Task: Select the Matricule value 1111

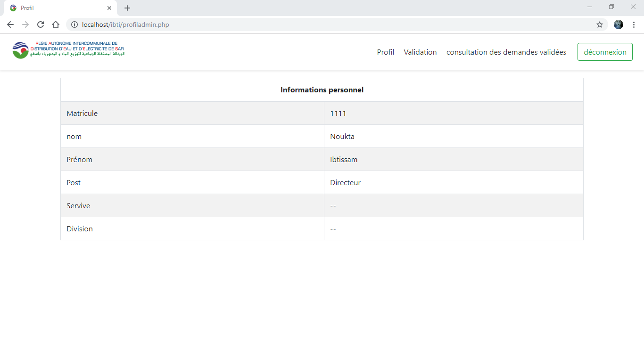Action: [x=337, y=113]
